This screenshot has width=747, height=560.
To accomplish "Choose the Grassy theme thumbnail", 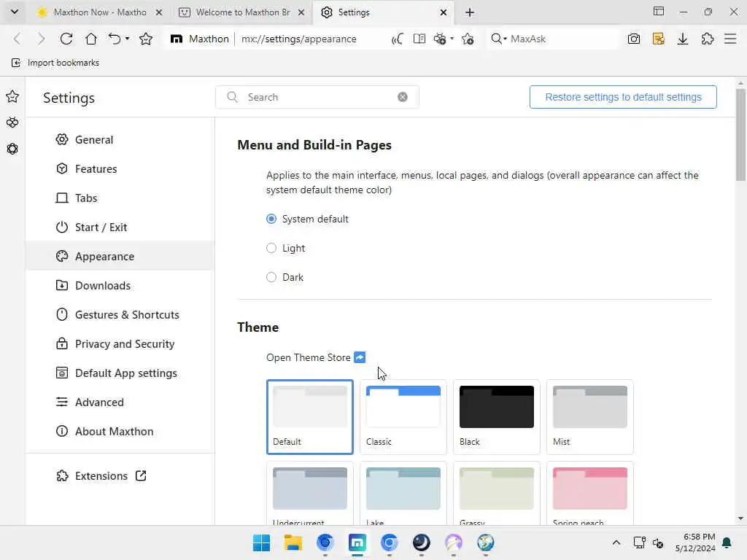I will coord(496,494).
